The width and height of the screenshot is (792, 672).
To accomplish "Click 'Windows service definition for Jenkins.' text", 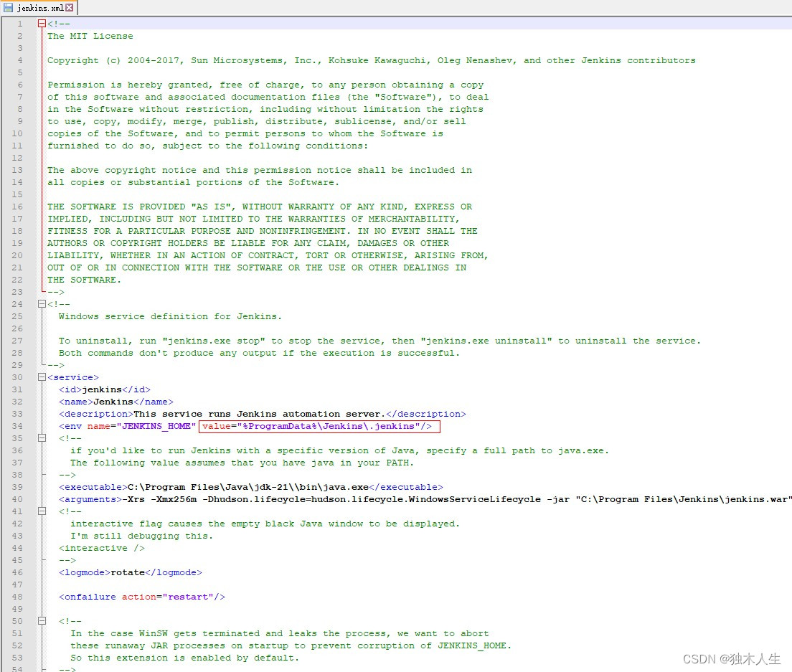I will click(170, 316).
